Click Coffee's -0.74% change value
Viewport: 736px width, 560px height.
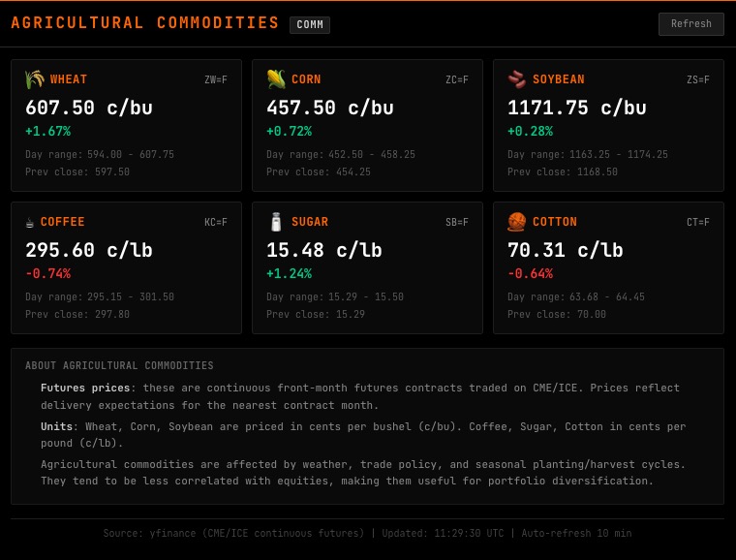[47, 273]
